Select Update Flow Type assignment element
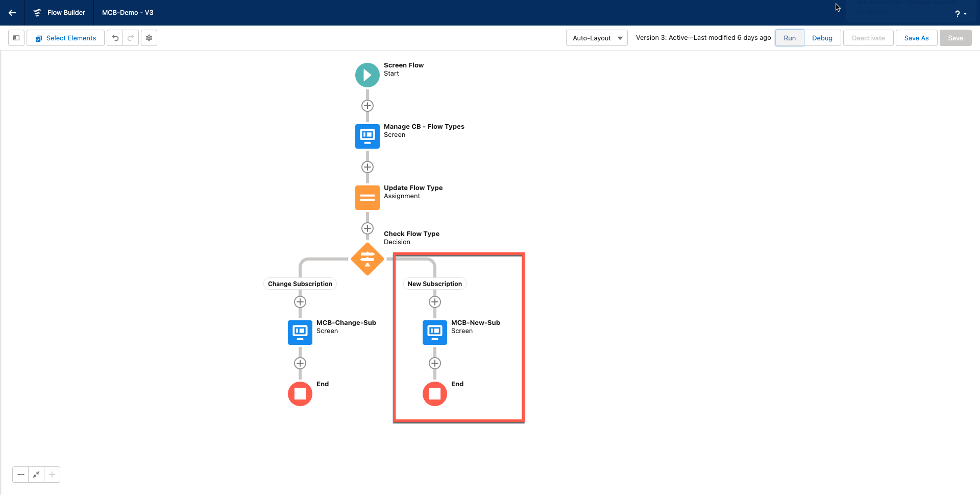The image size is (980, 495). click(x=367, y=198)
